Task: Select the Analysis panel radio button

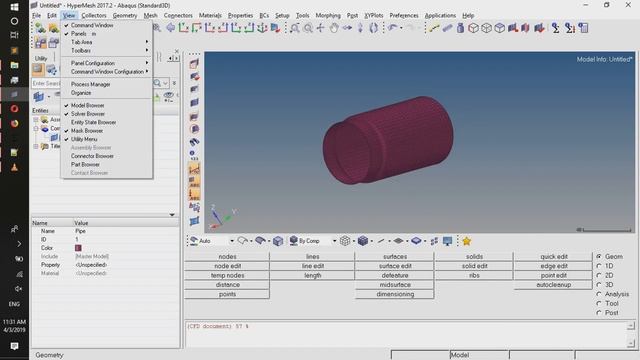Action: pyautogui.click(x=599, y=294)
